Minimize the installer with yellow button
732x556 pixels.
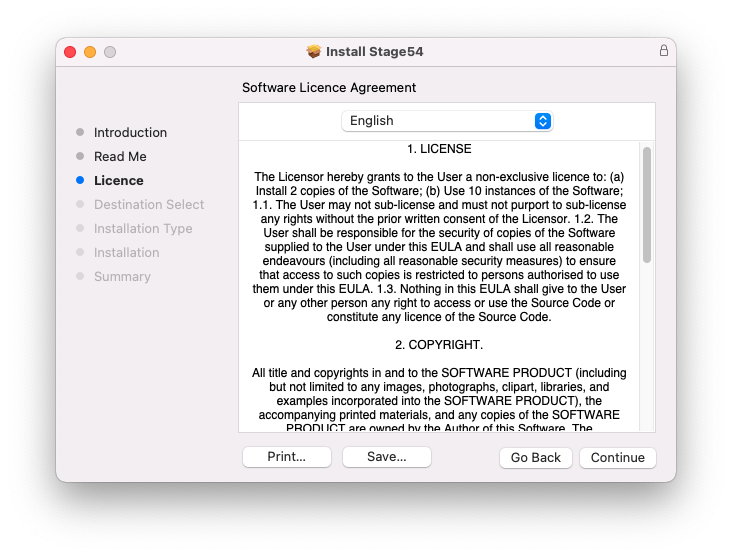[90, 52]
